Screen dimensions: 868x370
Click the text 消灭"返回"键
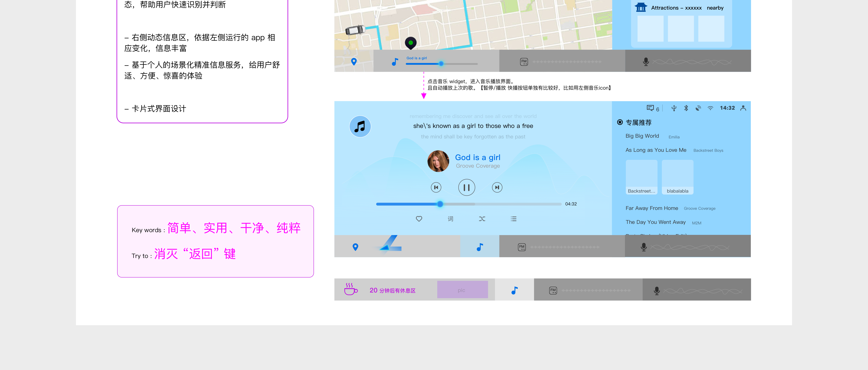[195, 253]
